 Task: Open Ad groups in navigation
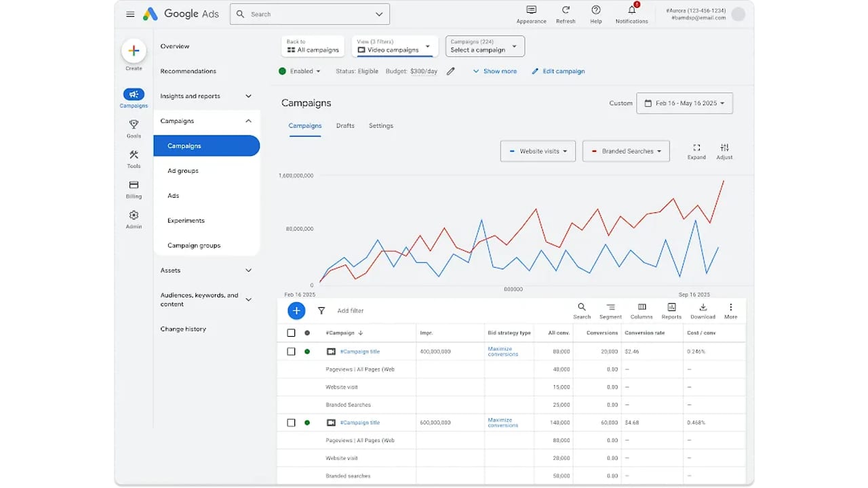click(x=183, y=171)
